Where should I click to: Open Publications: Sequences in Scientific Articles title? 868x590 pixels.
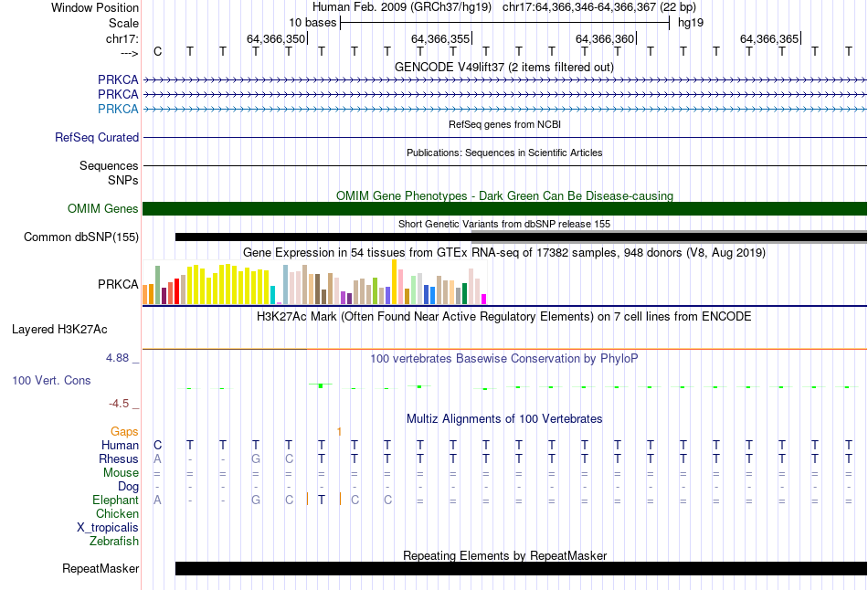(x=504, y=153)
